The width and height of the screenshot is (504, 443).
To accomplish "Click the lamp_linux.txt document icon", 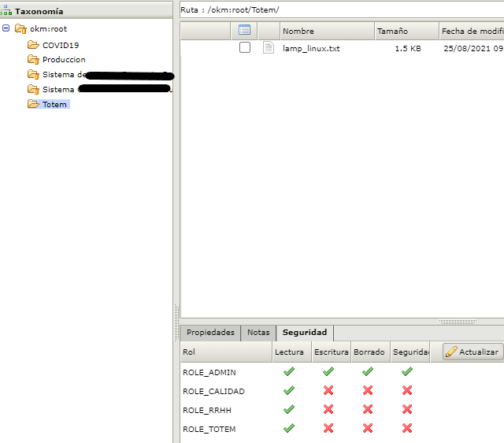I will [269, 48].
